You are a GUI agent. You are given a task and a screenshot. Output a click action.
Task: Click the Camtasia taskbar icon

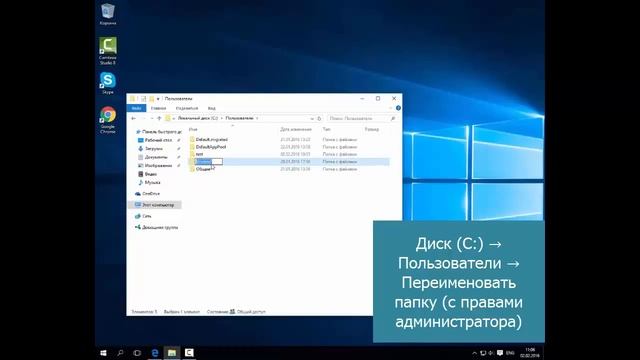coord(189,353)
